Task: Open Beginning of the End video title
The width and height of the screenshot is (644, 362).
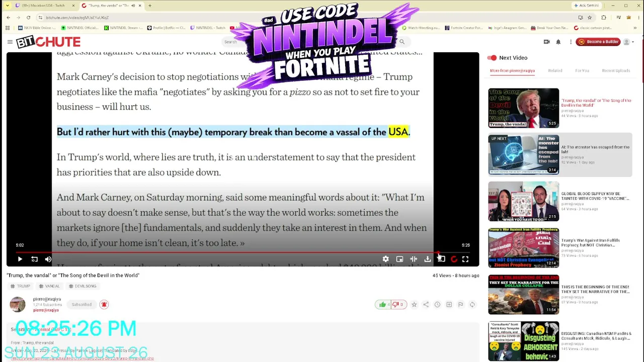Action: coord(595,289)
